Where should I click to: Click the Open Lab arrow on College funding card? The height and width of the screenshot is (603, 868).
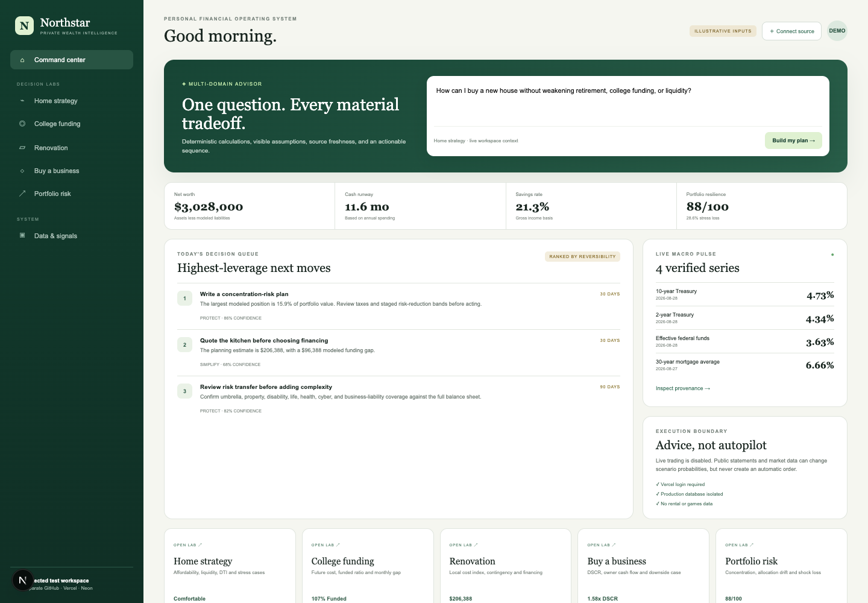(x=338, y=545)
